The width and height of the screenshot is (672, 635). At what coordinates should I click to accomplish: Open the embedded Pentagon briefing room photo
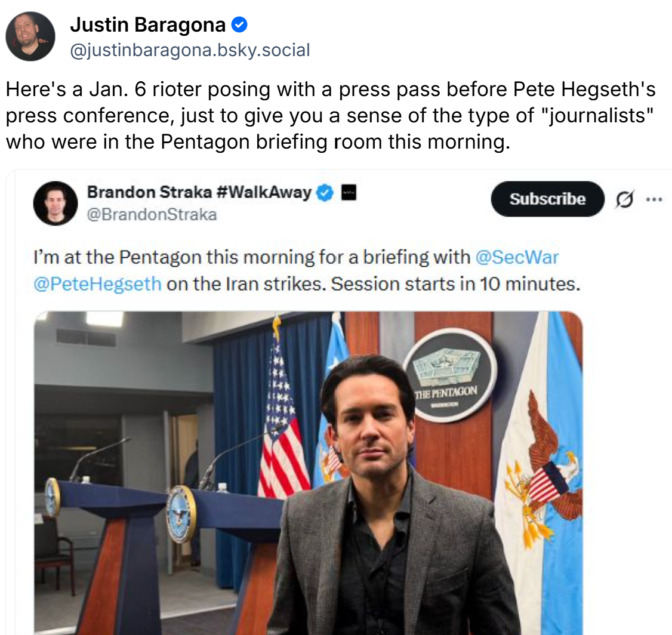(x=308, y=473)
